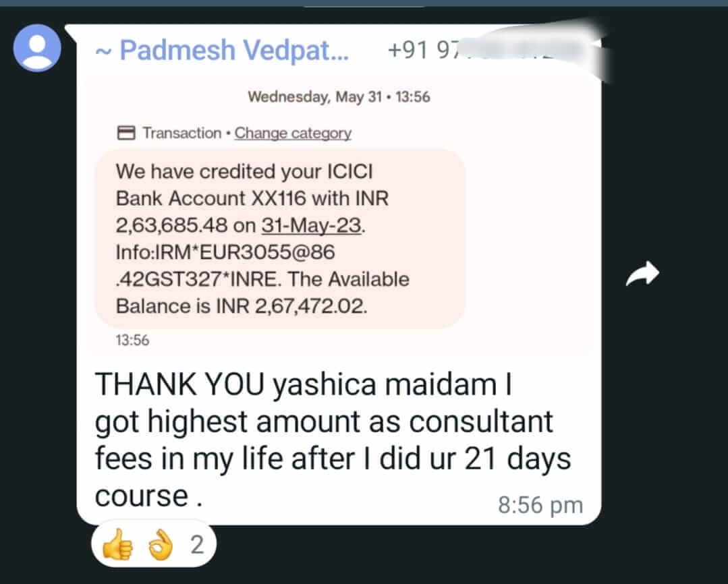Screen dimensions: 728x584
Task: Click the Transaction category label
Action: click(181, 134)
